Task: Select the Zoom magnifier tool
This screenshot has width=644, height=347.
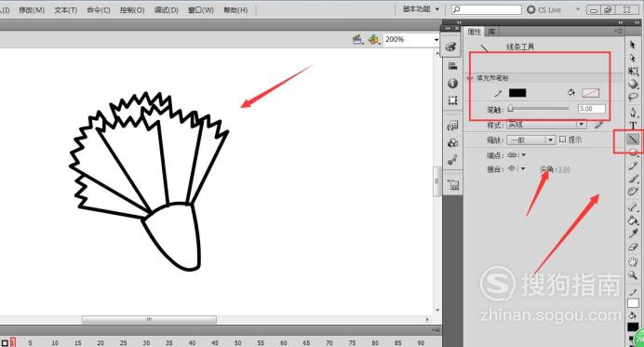Action: pos(633,275)
